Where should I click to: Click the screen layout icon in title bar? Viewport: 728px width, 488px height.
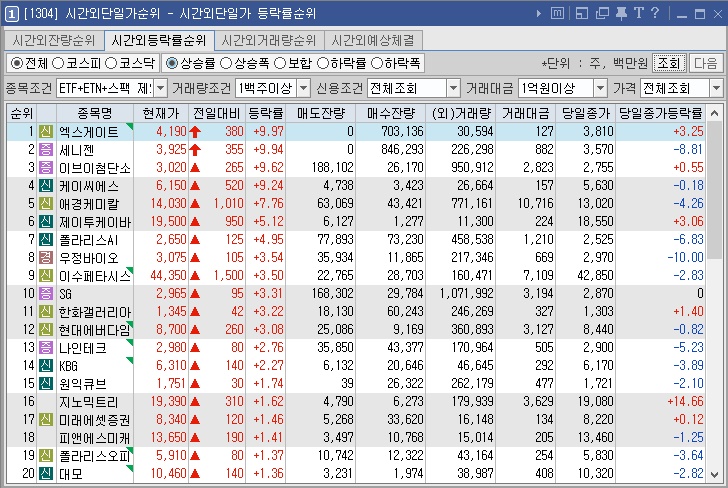tap(582, 13)
